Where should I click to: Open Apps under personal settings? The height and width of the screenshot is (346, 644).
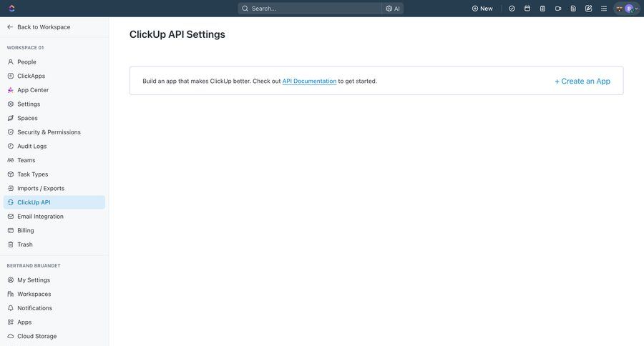coord(54,322)
